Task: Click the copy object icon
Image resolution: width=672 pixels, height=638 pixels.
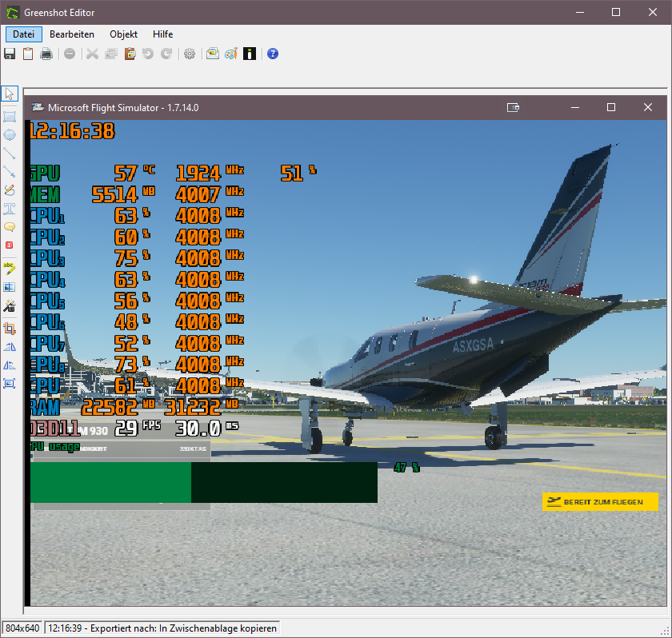Action: click(111, 54)
